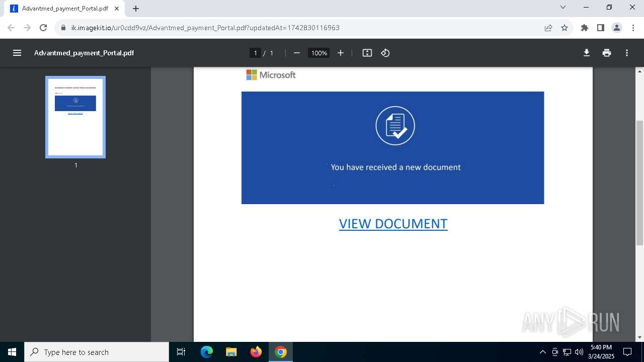The width and height of the screenshot is (644, 362).
Task: Print the PDF document
Action: [607, 53]
